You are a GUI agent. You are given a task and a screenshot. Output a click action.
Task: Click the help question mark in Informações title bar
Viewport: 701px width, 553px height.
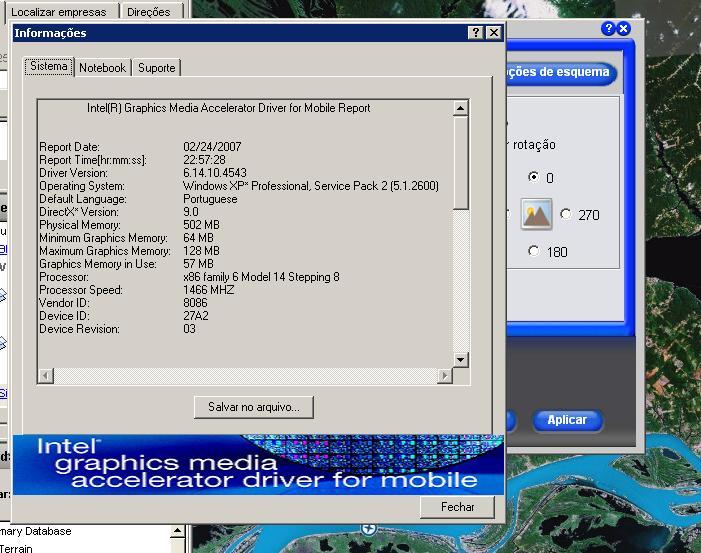(476, 33)
